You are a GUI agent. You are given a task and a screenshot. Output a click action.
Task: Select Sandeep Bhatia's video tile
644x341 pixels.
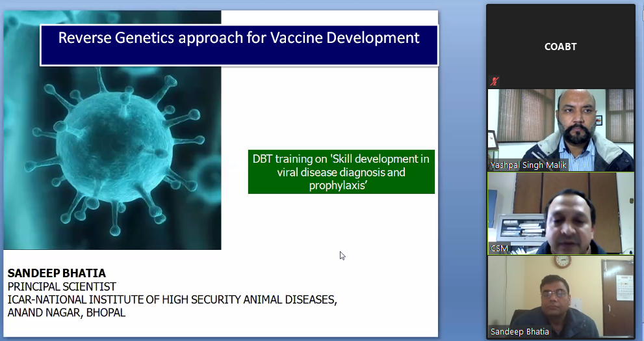(561, 297)
